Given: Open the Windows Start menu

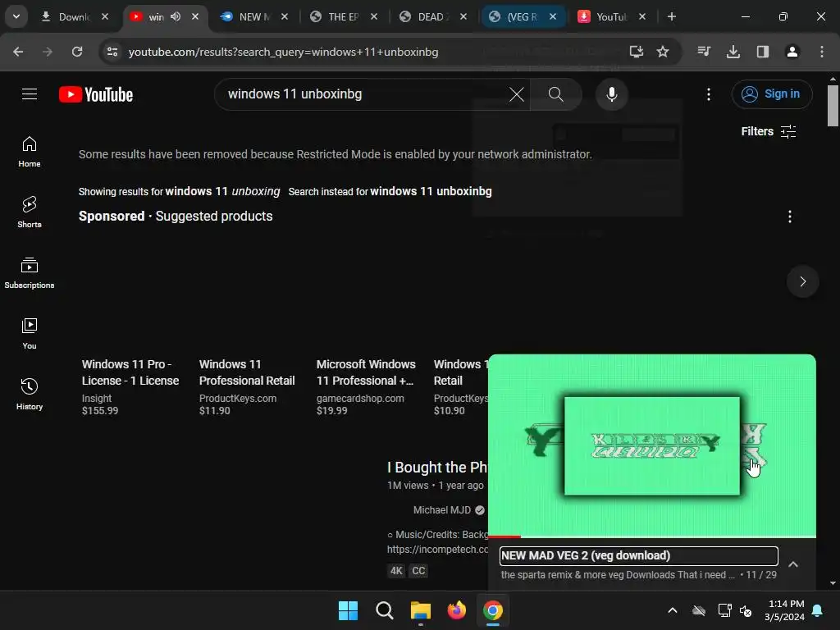Looking at the screenshot, I should click(x=348, y=610).
